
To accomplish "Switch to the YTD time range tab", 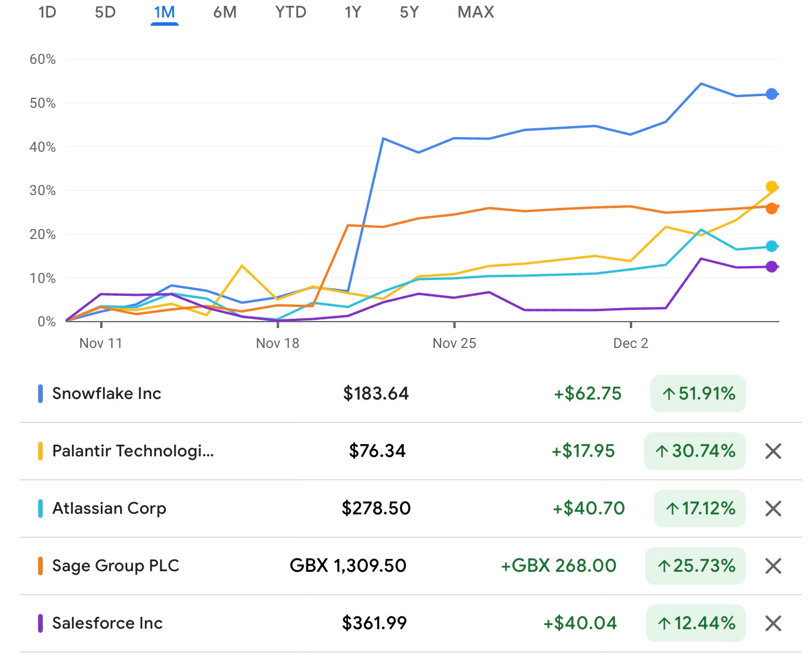I will click(x=291, y=12).
